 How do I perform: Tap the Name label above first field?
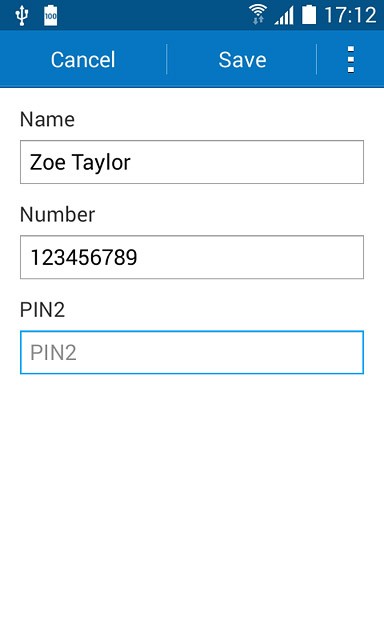coord(47,120)
